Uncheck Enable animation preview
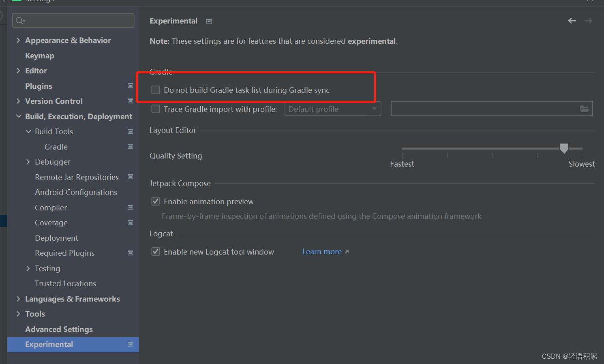 (156, 201)
